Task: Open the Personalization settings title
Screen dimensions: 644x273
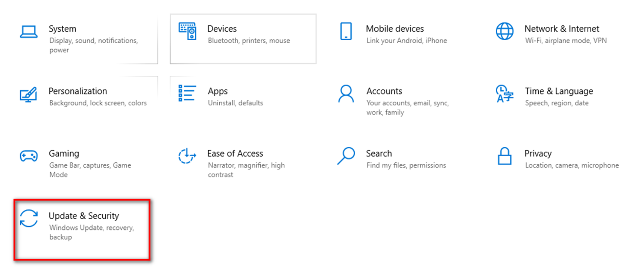Action: (78, 91)
